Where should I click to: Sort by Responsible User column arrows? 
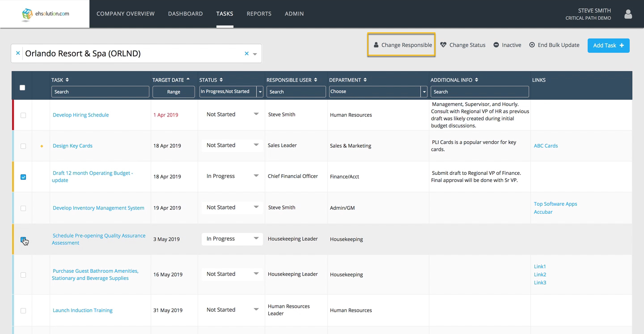coord(316,80)
